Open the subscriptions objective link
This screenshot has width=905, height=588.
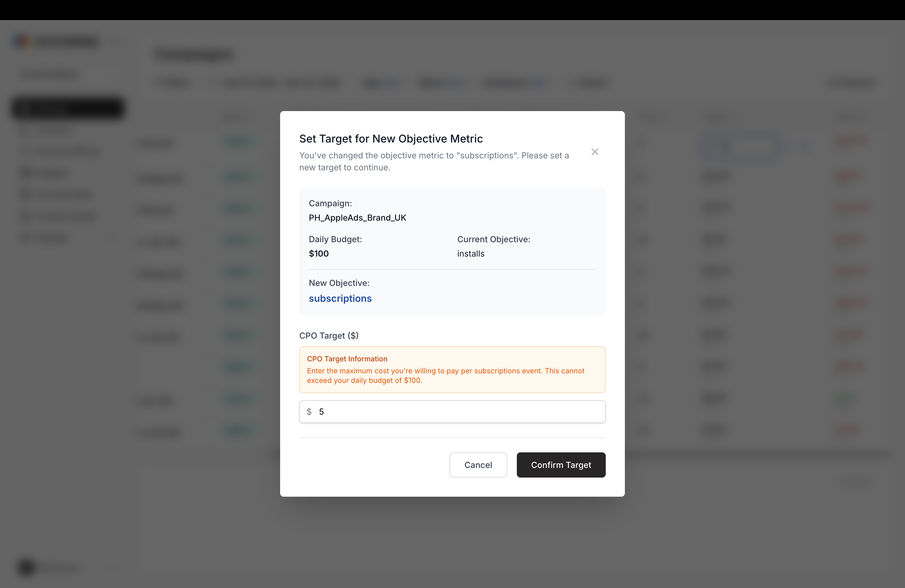[x=340, y=298]
